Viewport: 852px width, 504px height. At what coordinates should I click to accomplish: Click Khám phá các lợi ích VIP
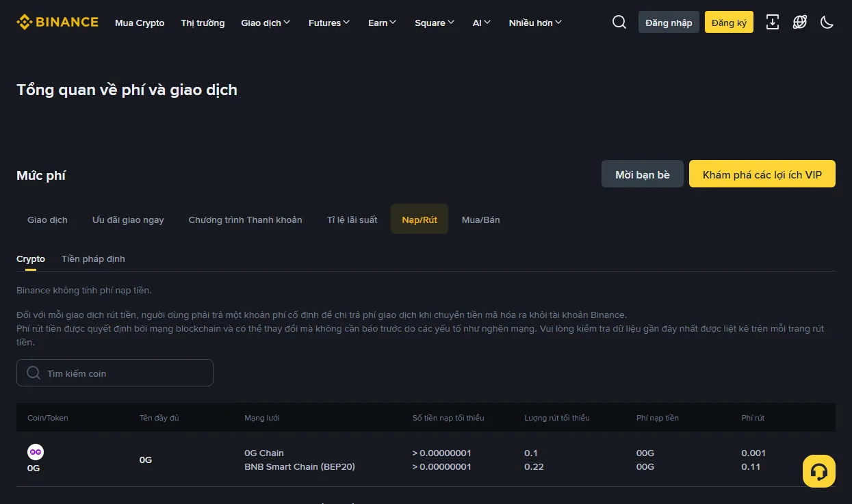[762, 174]
